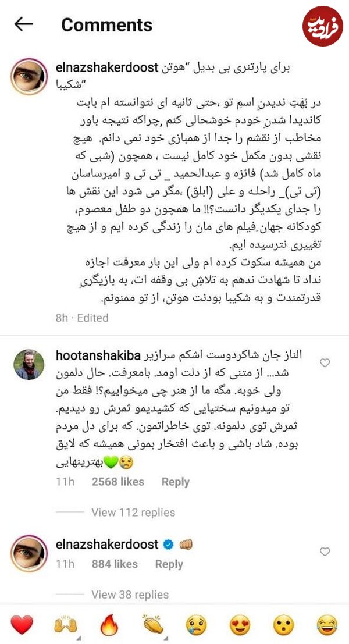Open 884 likes list

115,564
